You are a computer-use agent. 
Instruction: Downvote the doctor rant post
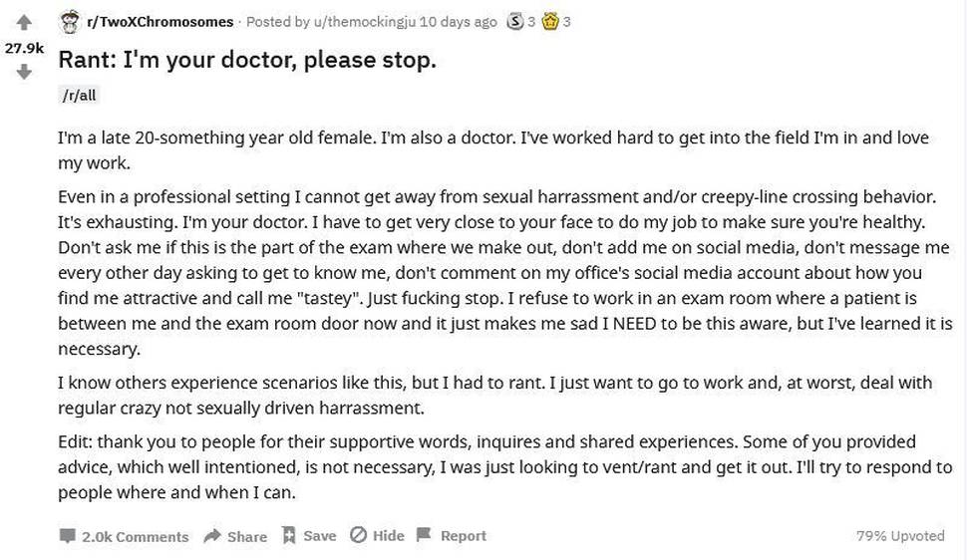coord(24,72)
